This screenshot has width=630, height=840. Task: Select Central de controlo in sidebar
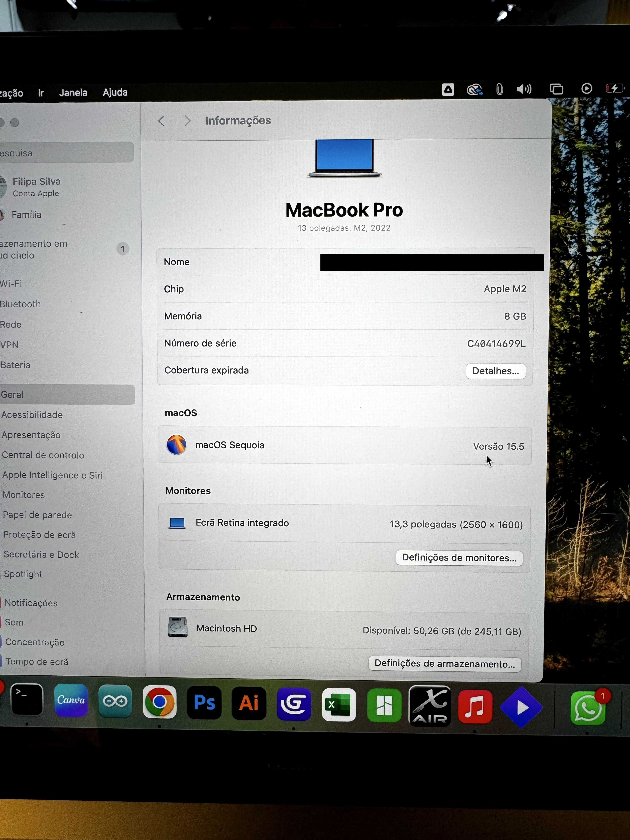point(43,455)
